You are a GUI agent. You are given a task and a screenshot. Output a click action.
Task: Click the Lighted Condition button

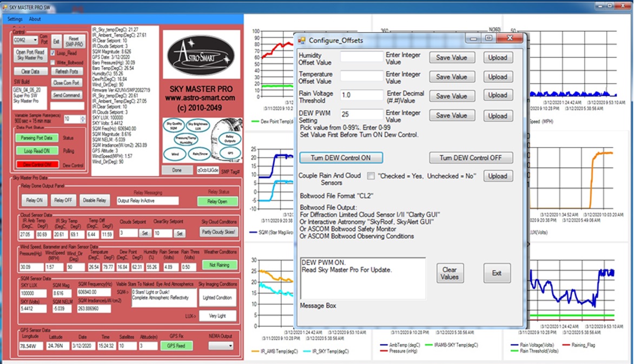point(217,297)
